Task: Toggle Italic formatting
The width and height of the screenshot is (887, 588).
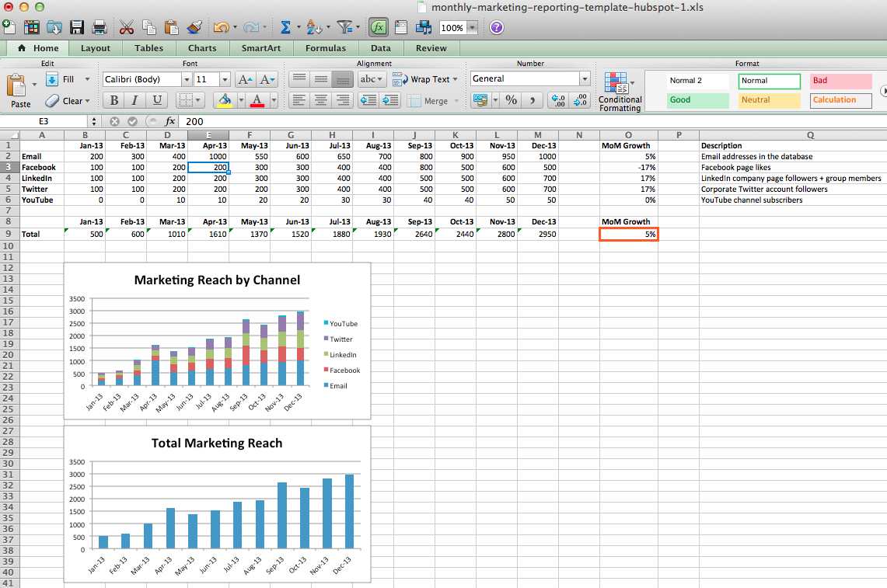Action: (x=135, y=100)
